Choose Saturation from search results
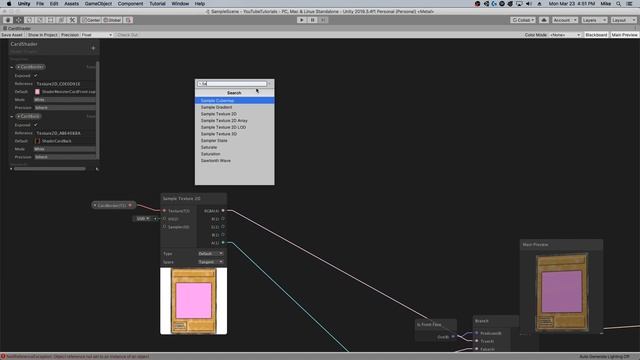Viewport: 640px width, 360px height. [235, 154]
